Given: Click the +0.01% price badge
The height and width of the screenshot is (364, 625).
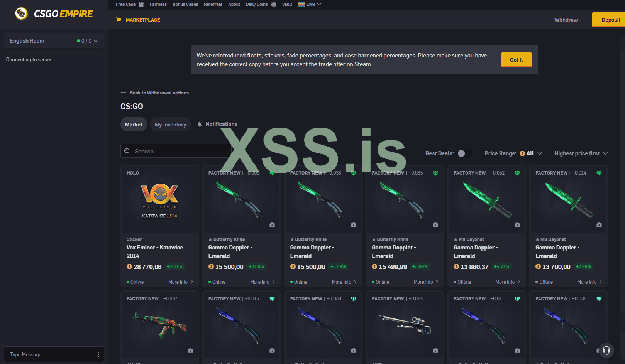Looking at the screenshot, I should click(174, 266).
